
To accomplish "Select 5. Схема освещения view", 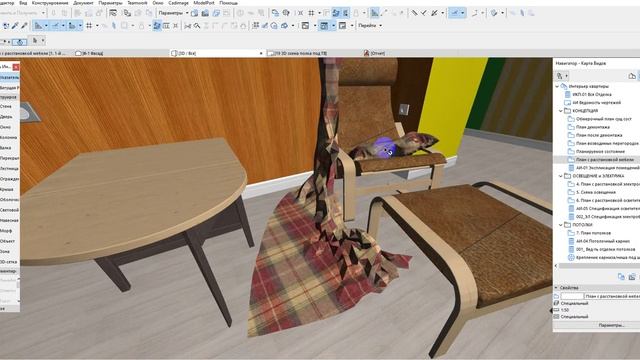I will coord(596,192).
